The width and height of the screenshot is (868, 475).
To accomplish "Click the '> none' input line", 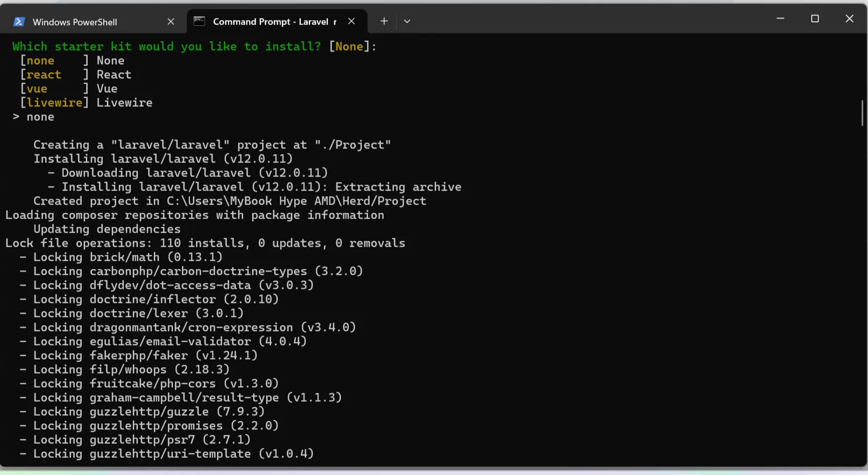I will pyautogui.click(x=34, y=117).
